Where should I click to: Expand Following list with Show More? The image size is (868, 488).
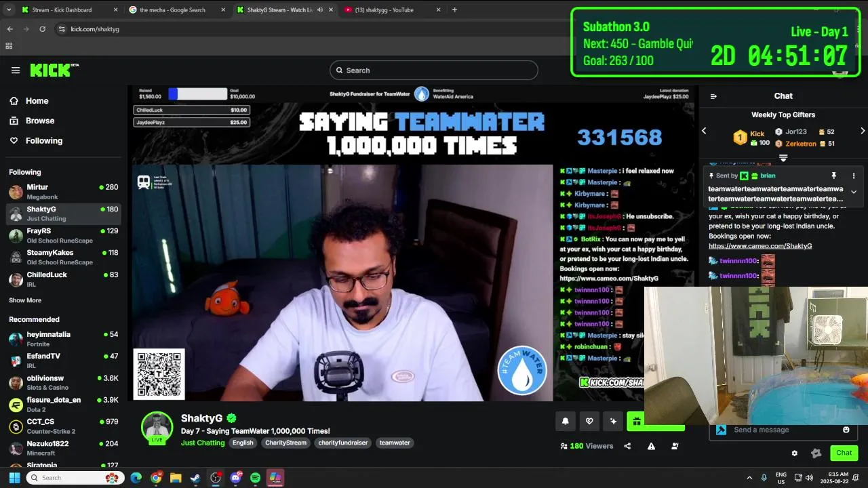pos(25,300)
